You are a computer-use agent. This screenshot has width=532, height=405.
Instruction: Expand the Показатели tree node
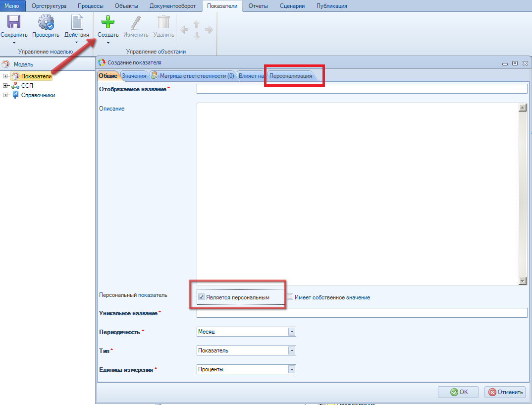(x=5, y=76)
